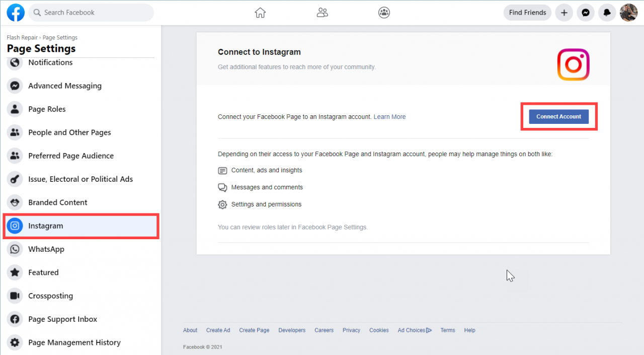
Task: Open the Cookies footer link
Action: [x=379, y=330]
